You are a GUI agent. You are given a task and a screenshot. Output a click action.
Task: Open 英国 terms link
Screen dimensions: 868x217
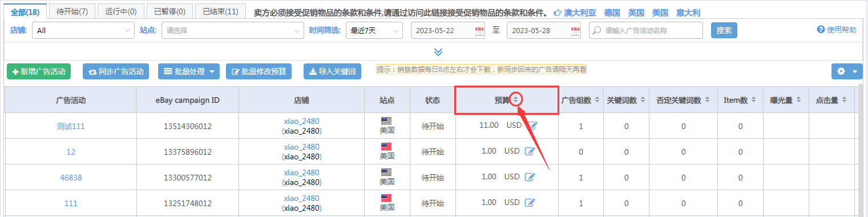point(636,12)
